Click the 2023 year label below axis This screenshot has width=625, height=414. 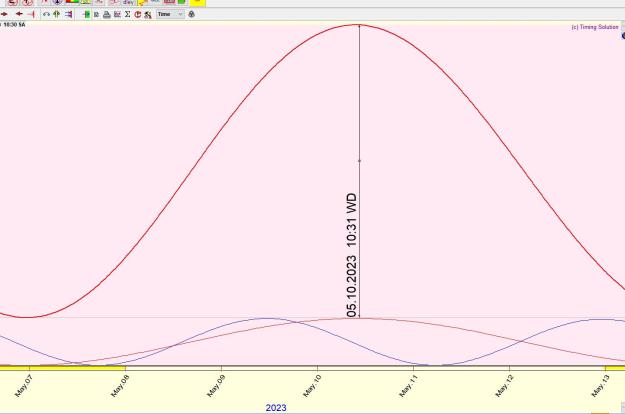(x=276, y=408)
